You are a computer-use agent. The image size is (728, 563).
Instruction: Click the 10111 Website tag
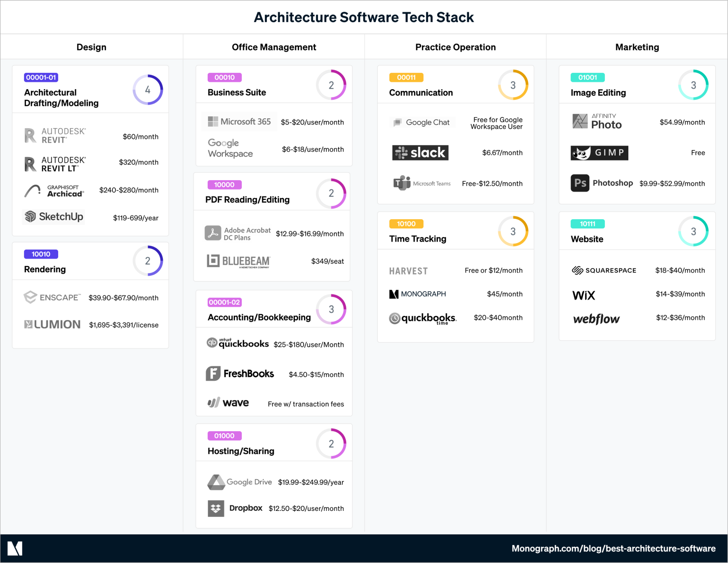coord(588,224)
